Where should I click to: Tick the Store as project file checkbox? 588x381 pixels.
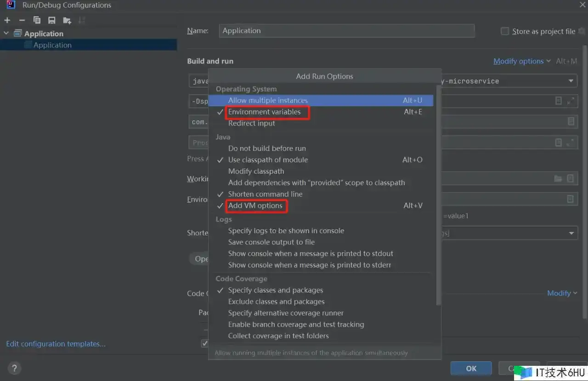[x=505, y=31]
